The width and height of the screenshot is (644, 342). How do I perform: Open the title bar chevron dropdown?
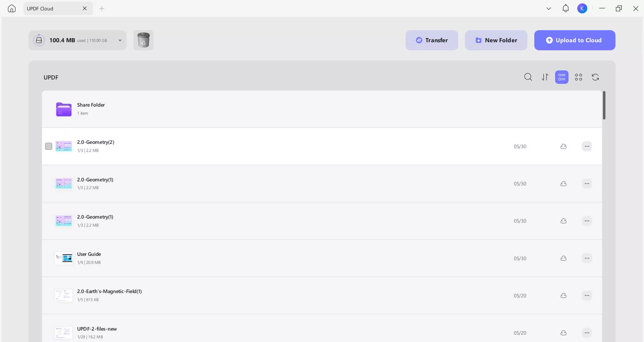[549, 8]
